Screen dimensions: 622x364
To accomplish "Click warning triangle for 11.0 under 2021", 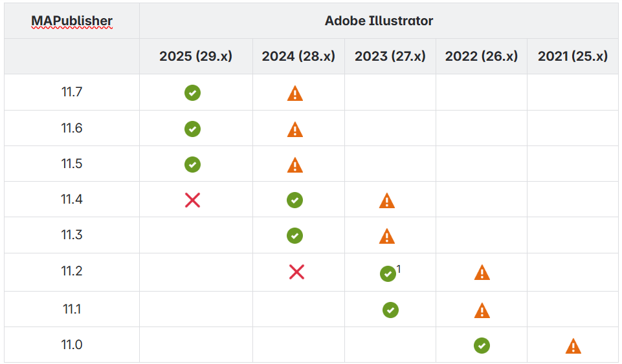I will [573, 346].
